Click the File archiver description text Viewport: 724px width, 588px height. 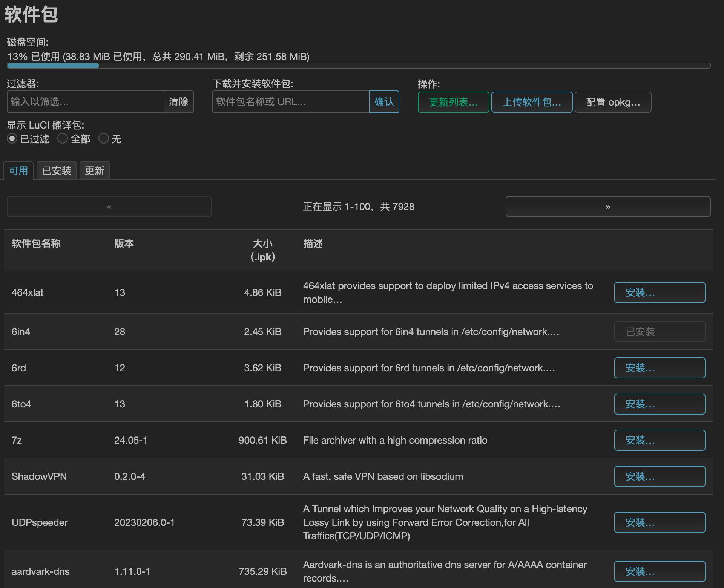point(395,440)
